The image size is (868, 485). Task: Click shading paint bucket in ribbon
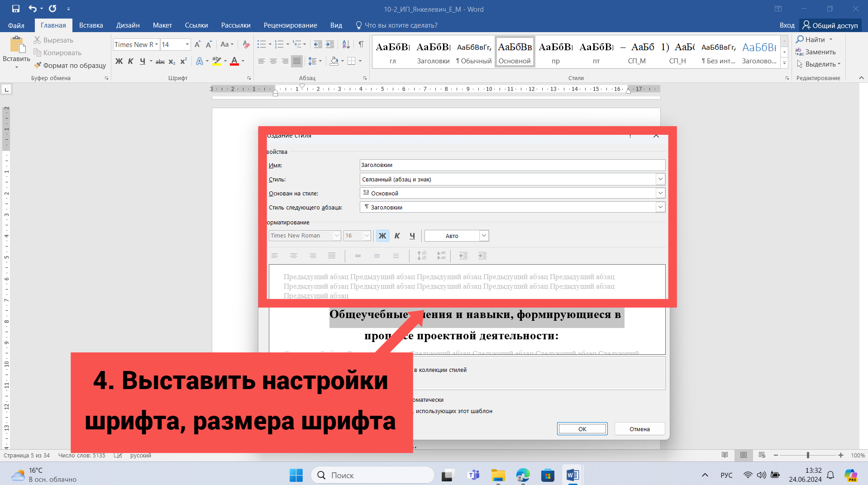click(x=334, y=61)
